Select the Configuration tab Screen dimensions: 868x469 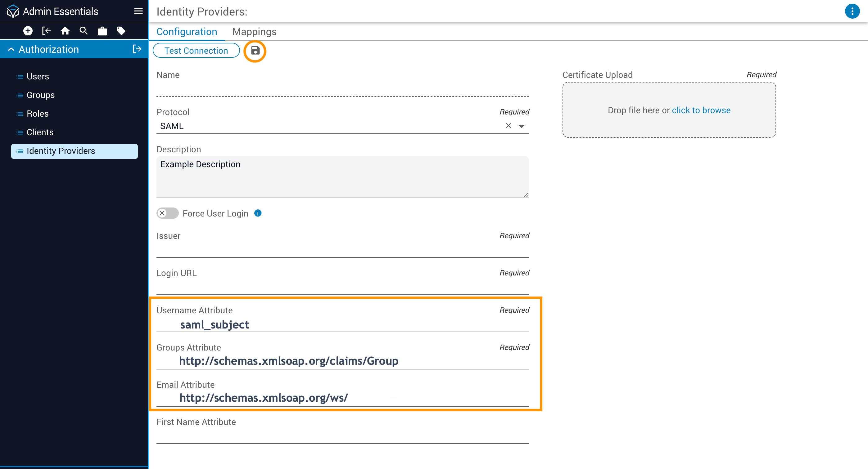pos(187,32)
